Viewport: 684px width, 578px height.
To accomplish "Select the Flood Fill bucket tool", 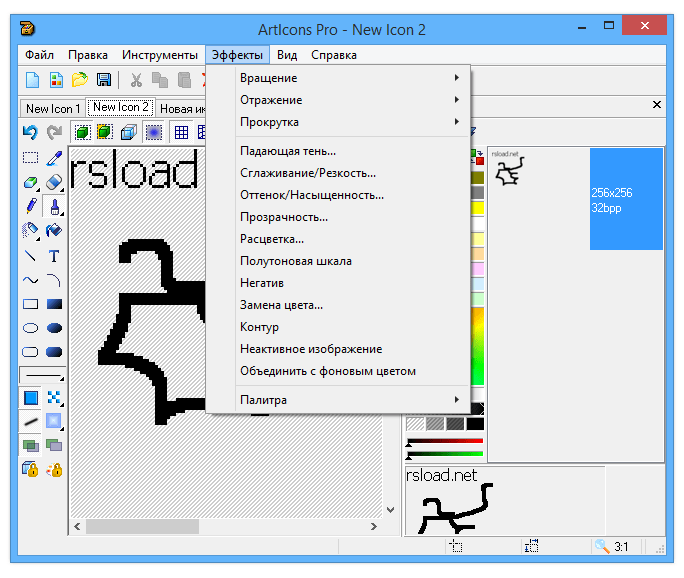I will (x=54, y=230).
